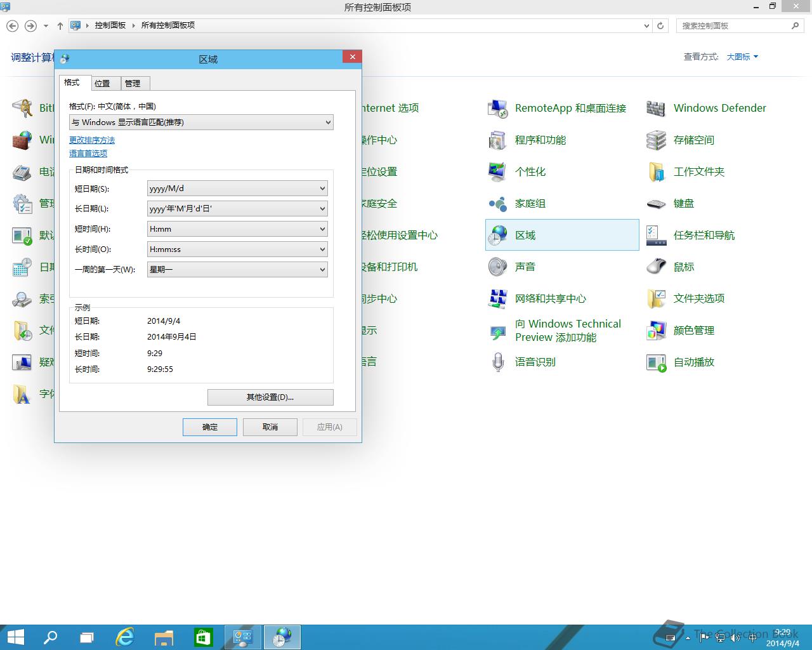Go back in control panel window
The image size is (812, 650).
pyautogui.click(x=12, y=26)
